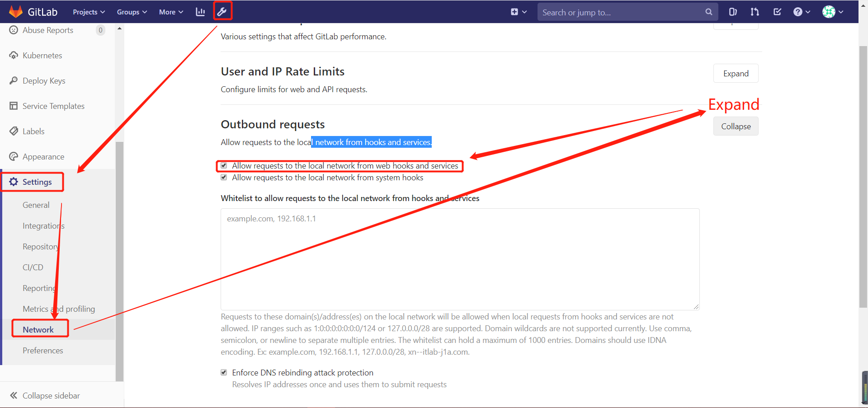
Task: Click the Kubernetes sidebar icon
Action: [14, 55]
